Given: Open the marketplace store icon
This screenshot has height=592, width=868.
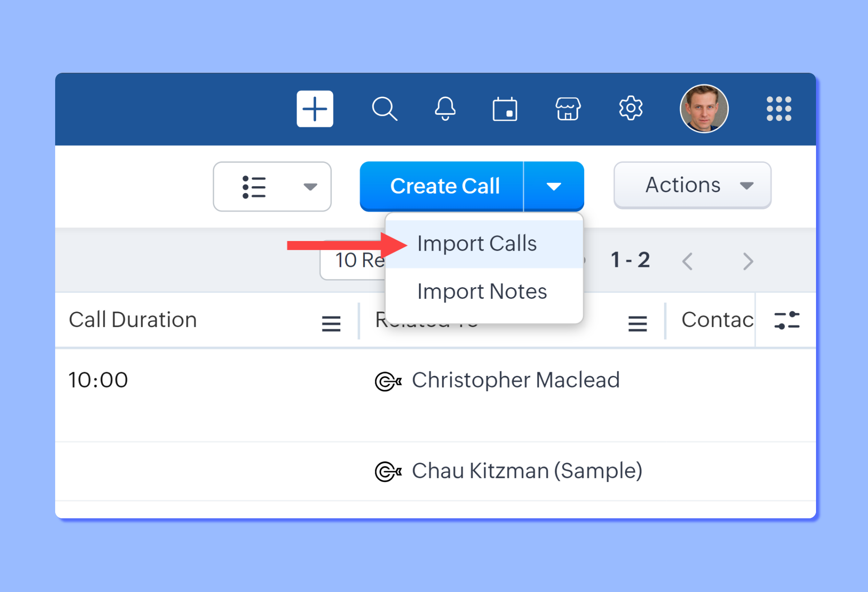Looking at the screenshot, I should [568, 109].
